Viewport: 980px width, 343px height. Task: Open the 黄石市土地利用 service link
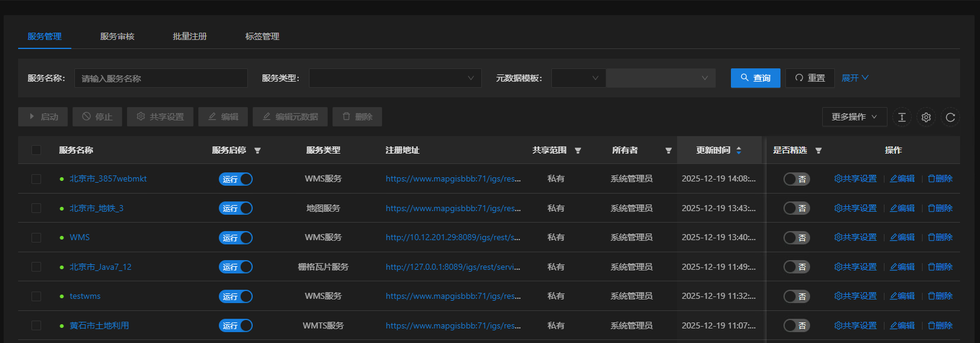point(99,325)
